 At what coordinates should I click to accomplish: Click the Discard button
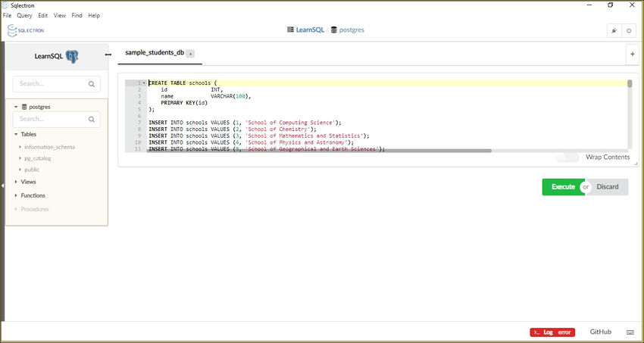pyautogui.click(x=608, y=187)
